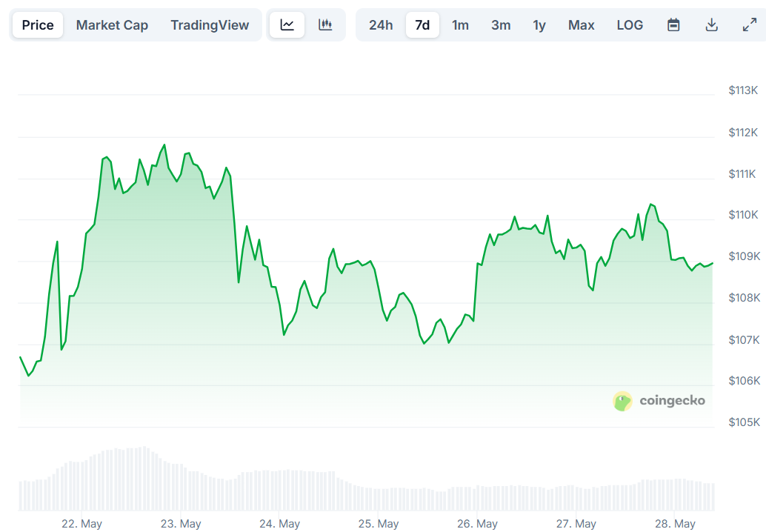This screenshot has height=532, width=766.
Task: Click the $110K price axis label
Action: [x=743, y=215]
